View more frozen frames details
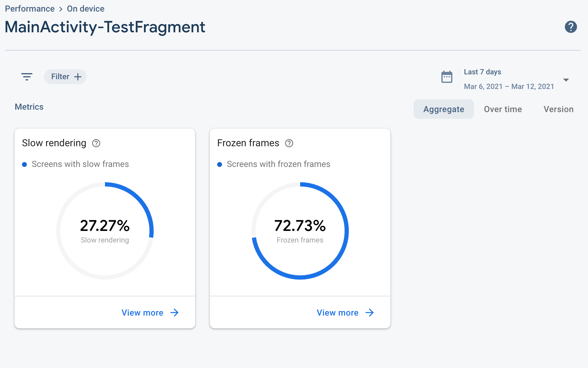 tap(345, 313)
